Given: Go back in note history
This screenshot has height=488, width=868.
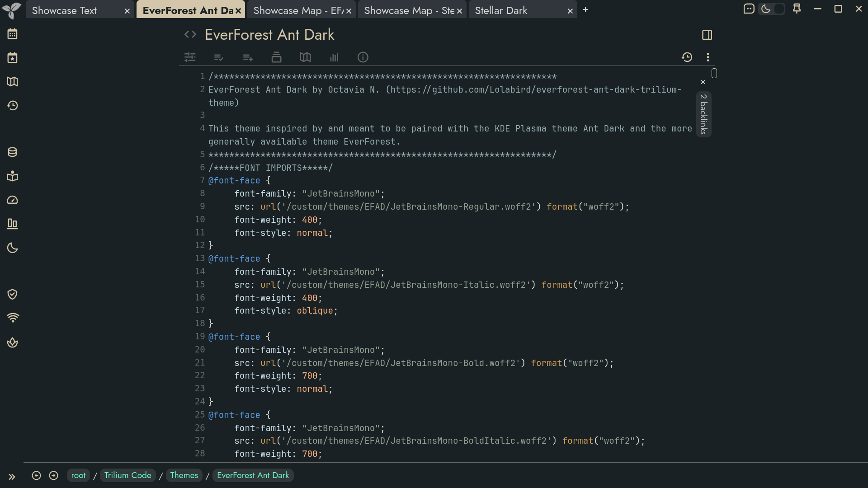Looking at the screenshot, I should [x=36, y=475].
